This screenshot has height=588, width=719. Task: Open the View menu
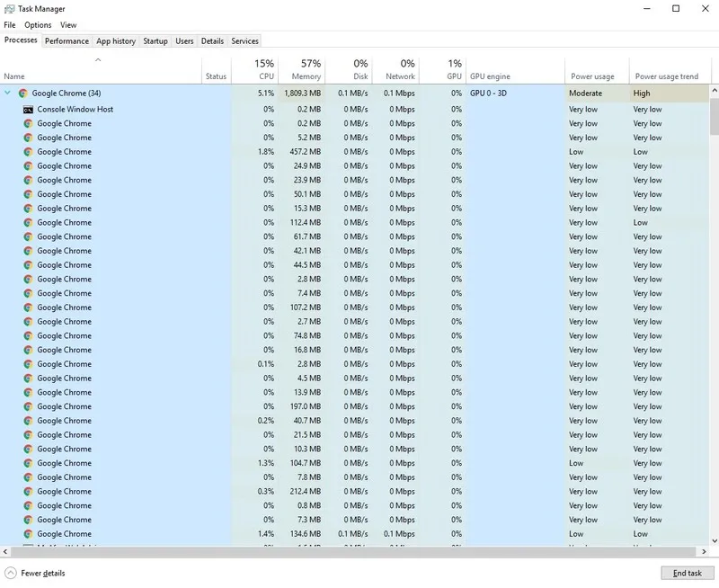pyautogui.click(x=68, y=25)
